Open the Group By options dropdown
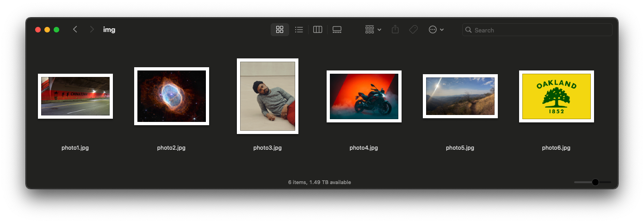The image size is (644, 223). click(373, 30)
